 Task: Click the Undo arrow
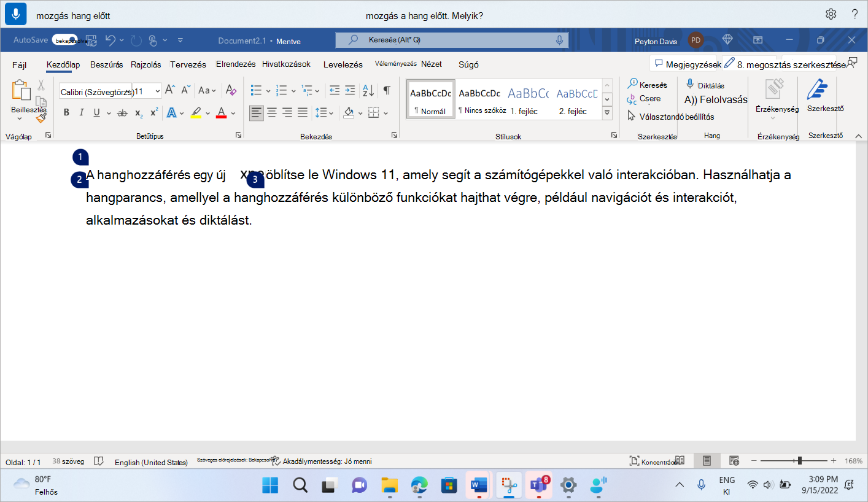(110, 40)
